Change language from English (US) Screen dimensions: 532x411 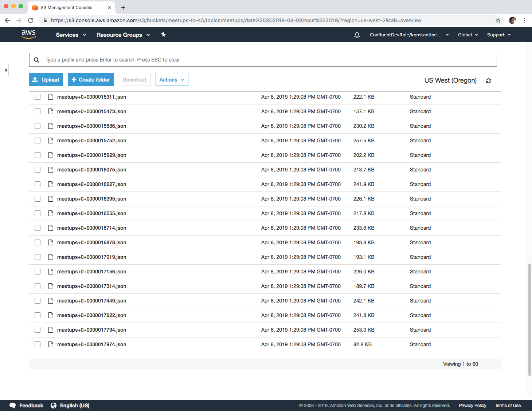tap(75, 406)
